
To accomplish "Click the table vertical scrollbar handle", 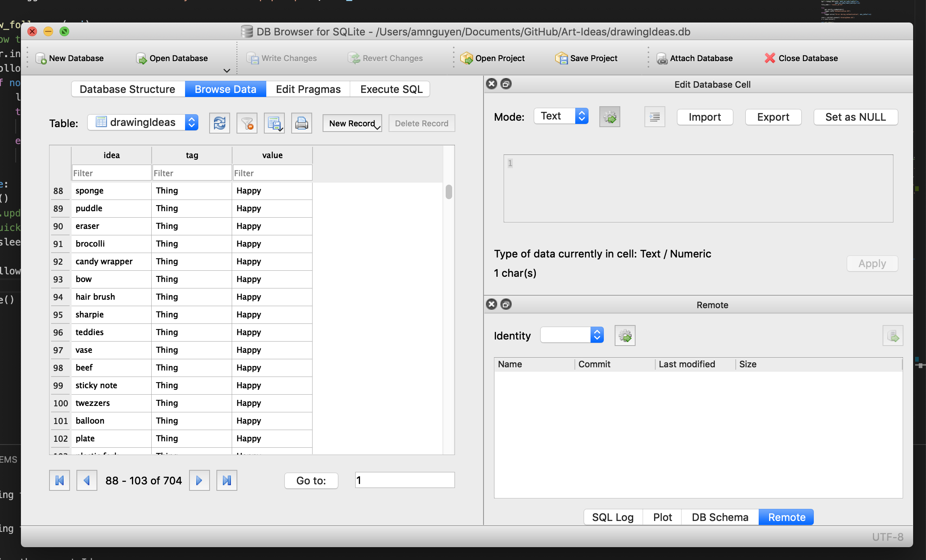I will point(449,192).
